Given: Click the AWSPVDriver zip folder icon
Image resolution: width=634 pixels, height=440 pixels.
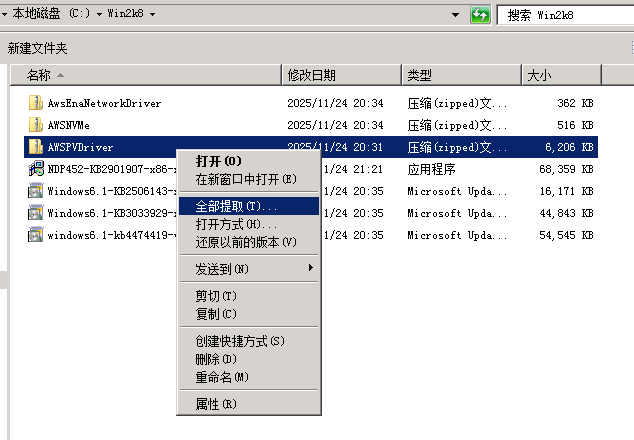Looking at the screenshot, I should [x=36, y=147].
